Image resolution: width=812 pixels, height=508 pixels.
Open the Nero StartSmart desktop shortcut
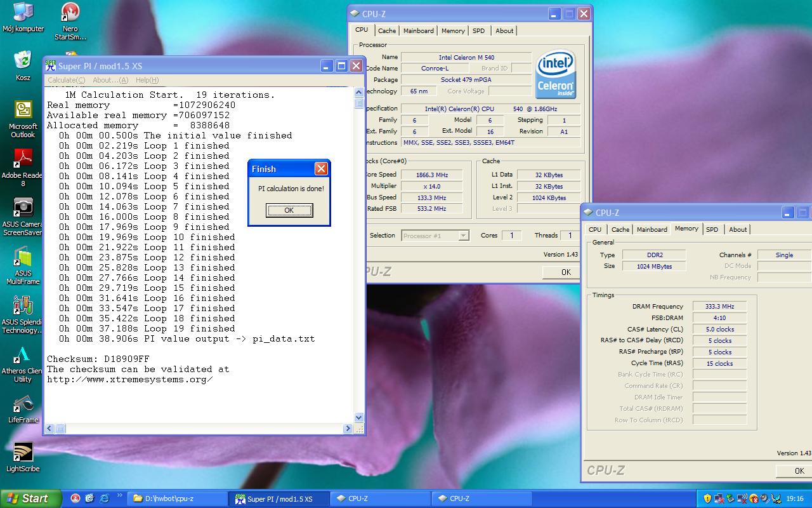point(70,21)
